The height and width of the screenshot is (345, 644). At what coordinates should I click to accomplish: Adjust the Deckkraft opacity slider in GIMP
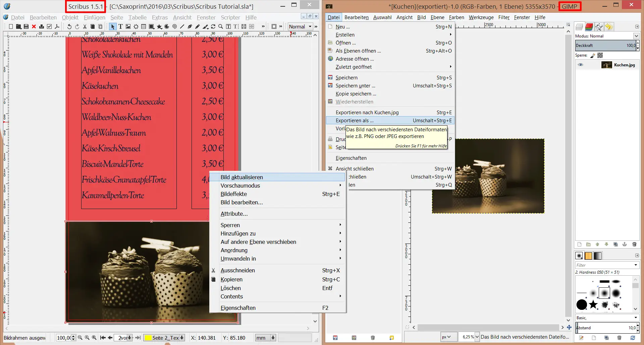(x=604, y=45)
